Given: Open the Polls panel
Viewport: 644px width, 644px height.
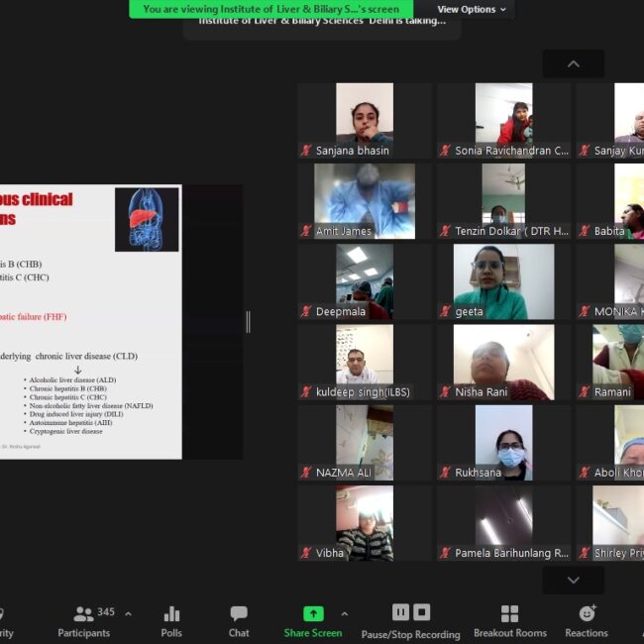Looking at the screenshot, I should 171,620.
